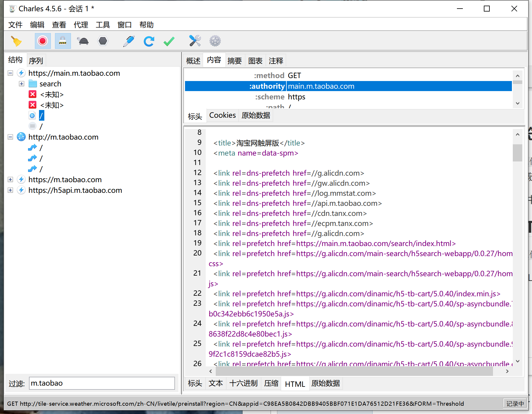Viewport: 532px width, 414px height.
Task: Click response pane horizontal scrollbar thumb
Action: [x=354, y=371]
